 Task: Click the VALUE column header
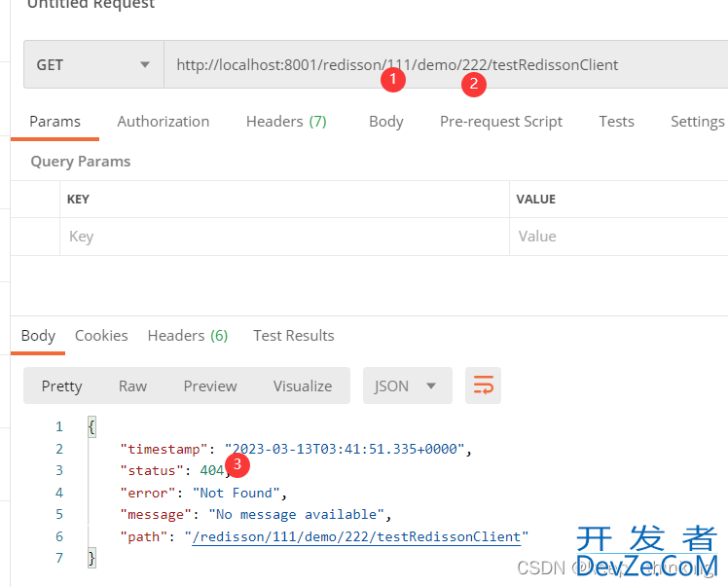(x=536, y=200)
